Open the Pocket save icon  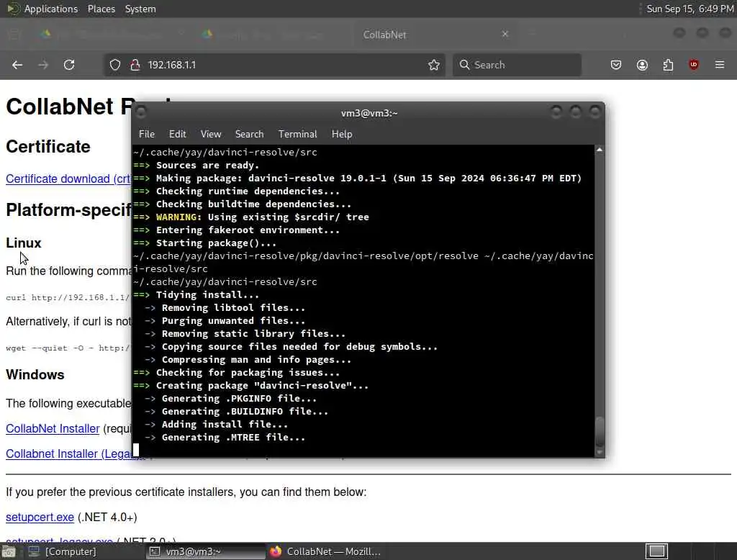tap(616, 65)
